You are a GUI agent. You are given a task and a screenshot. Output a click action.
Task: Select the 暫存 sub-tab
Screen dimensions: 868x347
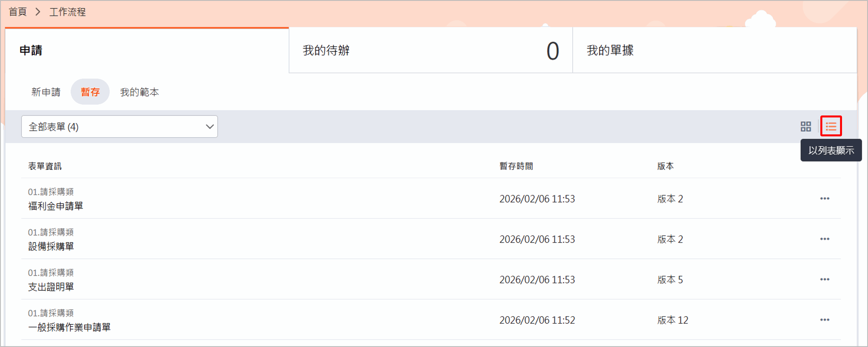[x=90, y=92]
